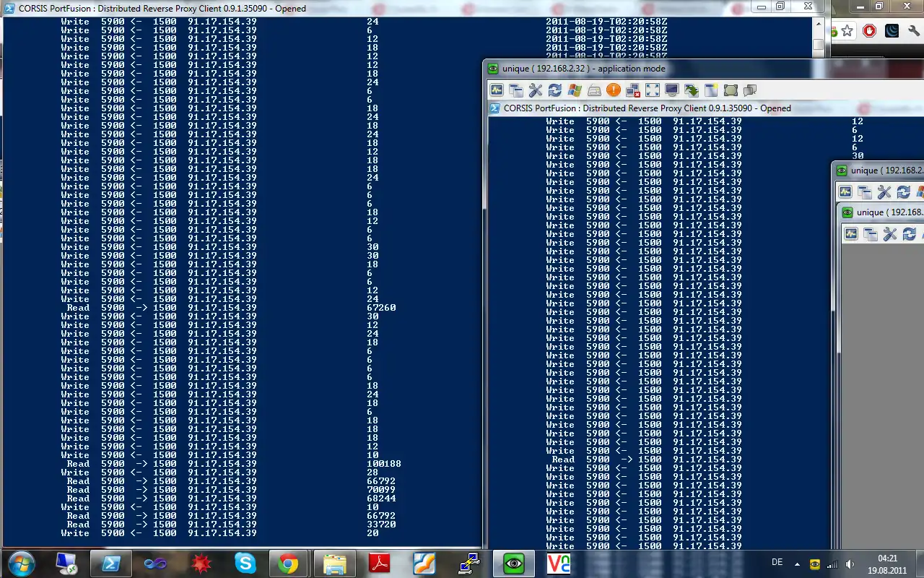This screenshot has height=578, width=924.
Task: Open network signal icon in system tray
Action: [832, 564]
